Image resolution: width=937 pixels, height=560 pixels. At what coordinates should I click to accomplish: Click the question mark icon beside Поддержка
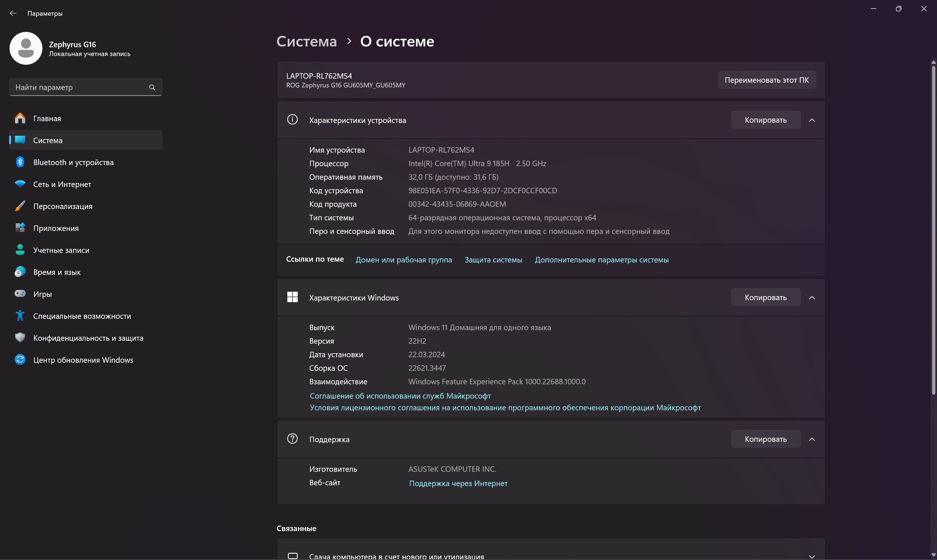(x=292, y=439)
